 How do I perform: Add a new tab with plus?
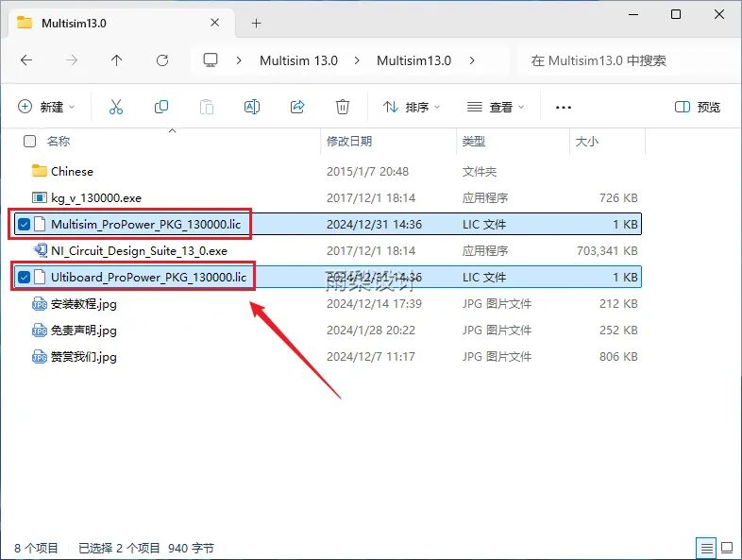(x=257, y=24)
